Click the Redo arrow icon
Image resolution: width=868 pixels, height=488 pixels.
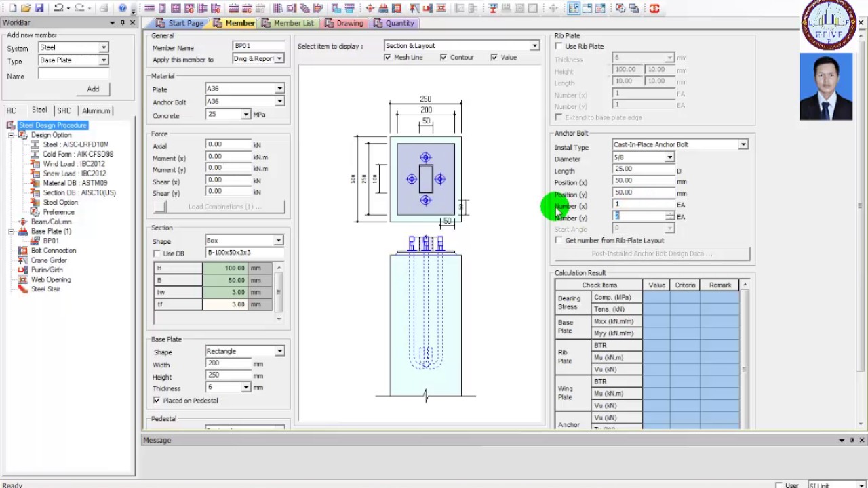pyautogui.click(x=79, y=8)
